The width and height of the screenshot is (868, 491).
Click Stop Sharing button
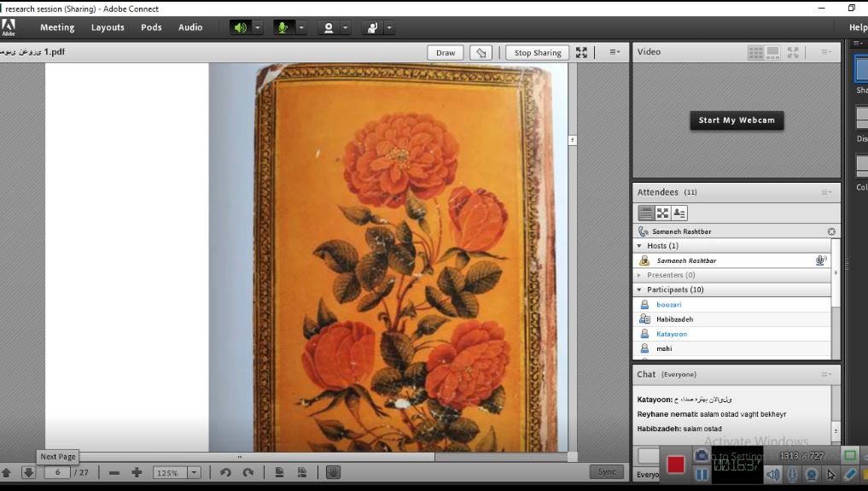538,53
